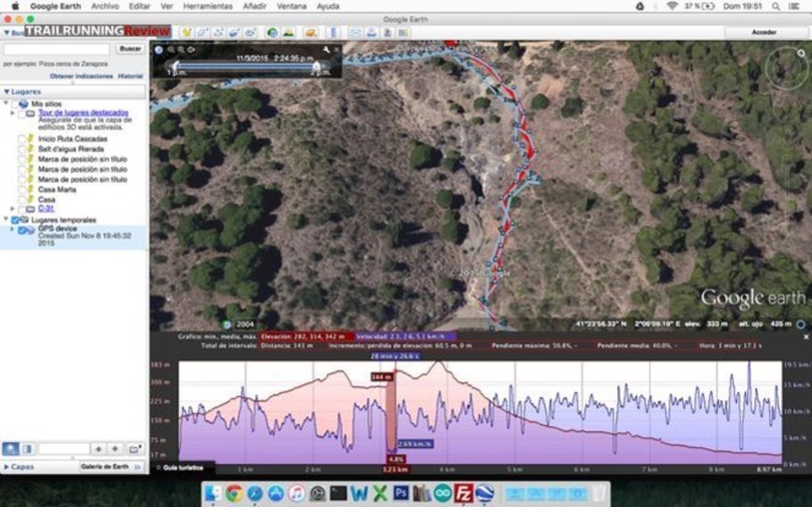Click the panel view icon below Lugares
Screen dimensions: 812x507
28,448
